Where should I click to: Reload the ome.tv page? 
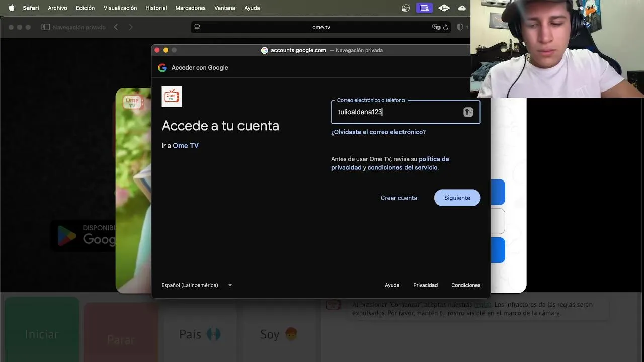[x=445, y=27]
